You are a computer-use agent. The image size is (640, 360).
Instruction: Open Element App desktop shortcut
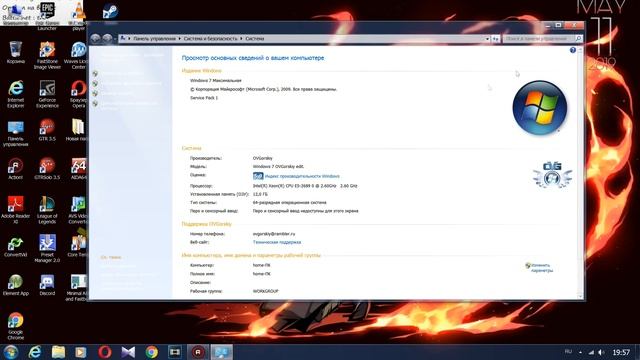click(16, 284)
